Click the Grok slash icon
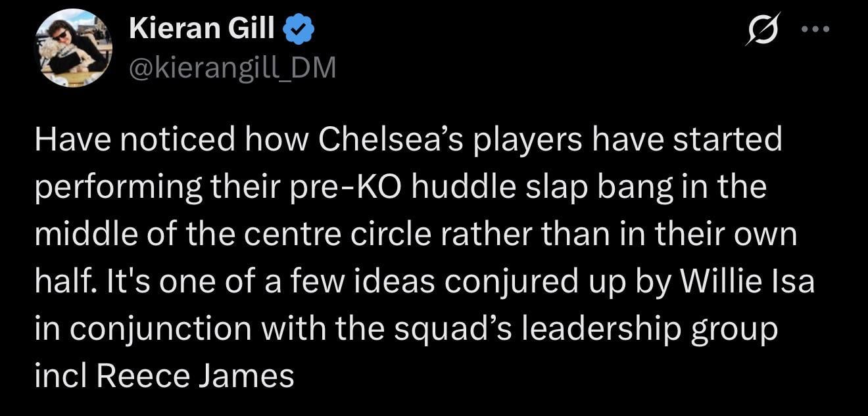Viewport: 868px width, 416px height. tap(763, 30)
